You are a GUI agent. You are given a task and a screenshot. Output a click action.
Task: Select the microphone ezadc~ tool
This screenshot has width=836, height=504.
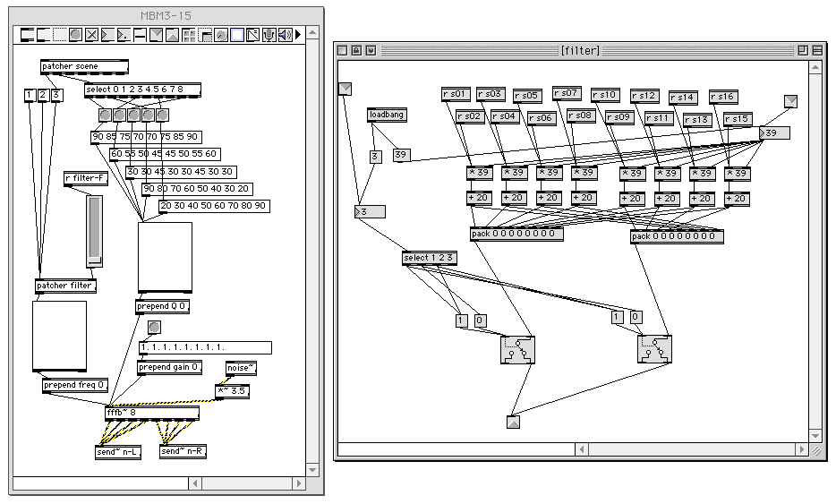click(269, 35)
